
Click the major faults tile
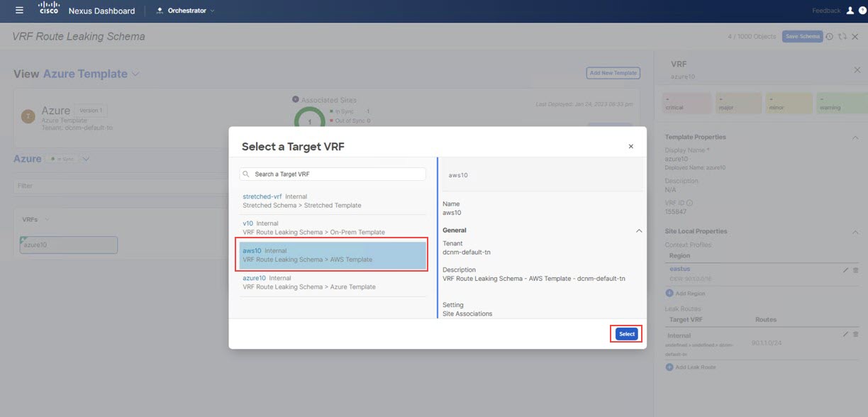pyautogui.click(x=738, y=103)
